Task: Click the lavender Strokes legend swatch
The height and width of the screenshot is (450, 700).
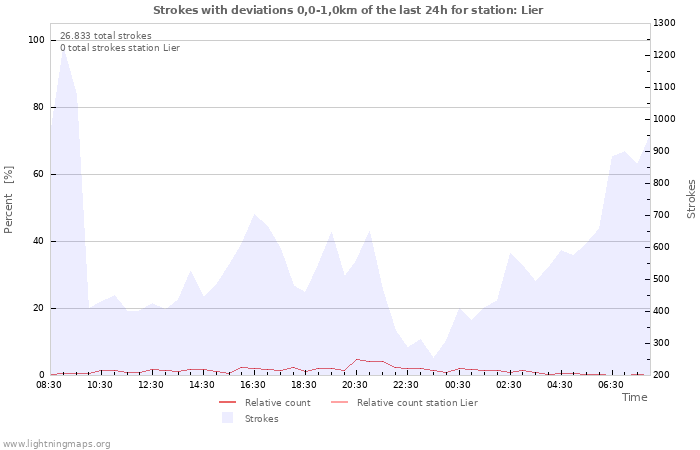Action: click(227, 418)
